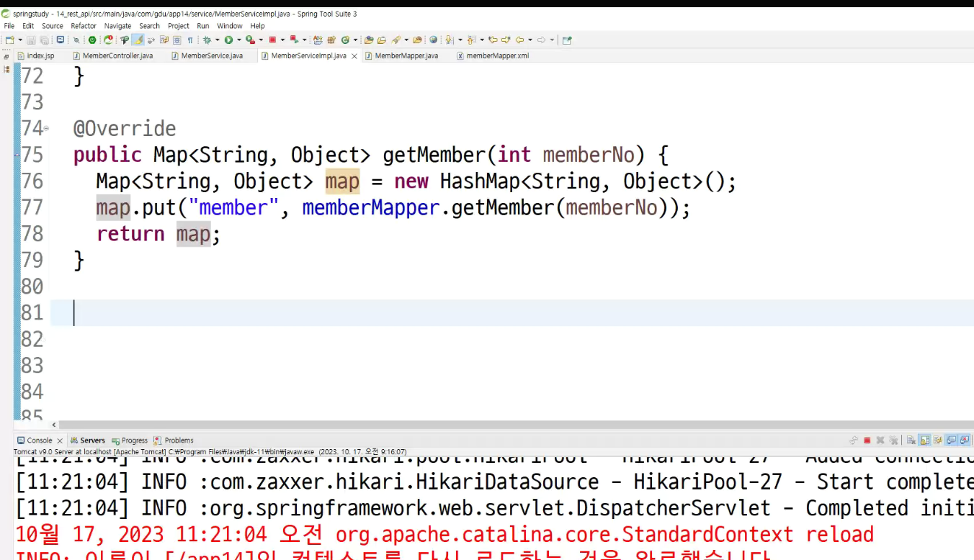Toggle Word Wrap in Console toolbar
974x560 pixels.
click(938, 441)
